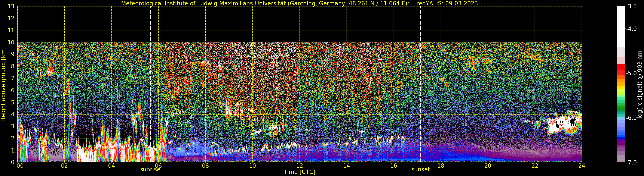The width and height of the screenshot is (644, 176).
Task: Click the '4.' height tick label
Action: [x=13, y=114]
